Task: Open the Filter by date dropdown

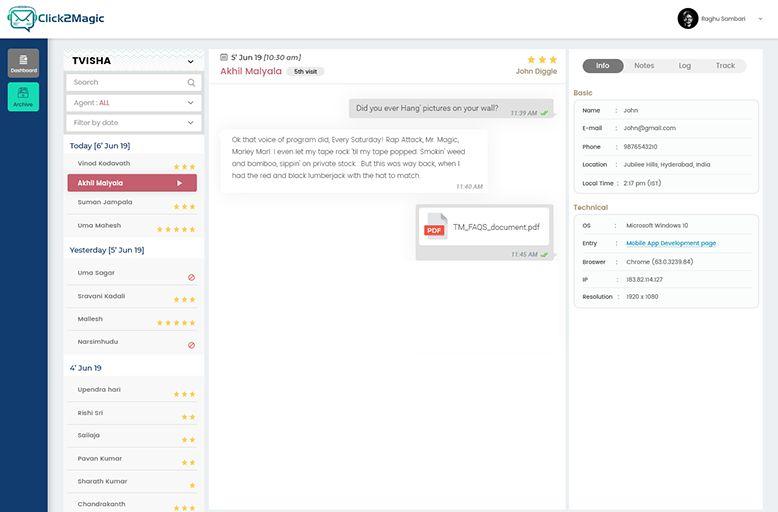Action: pyautogui.click(x=133, y=123)
